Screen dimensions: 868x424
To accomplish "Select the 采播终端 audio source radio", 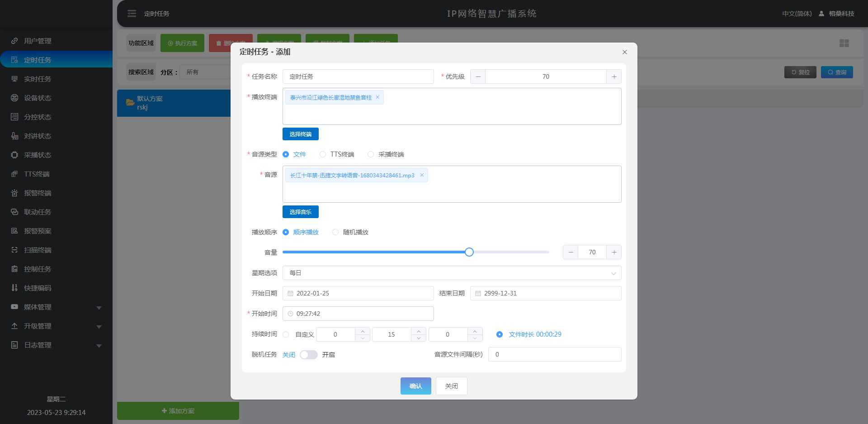I will click(x=371, y=154).
